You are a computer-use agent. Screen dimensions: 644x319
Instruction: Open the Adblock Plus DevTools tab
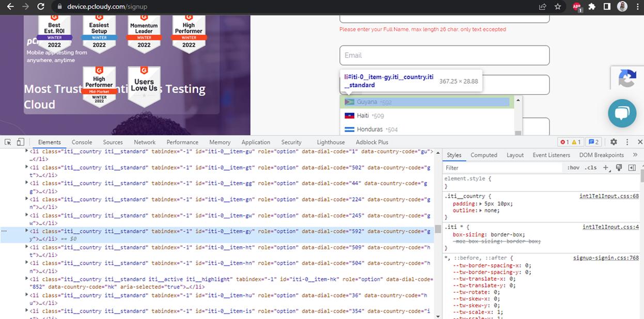pos(372,142)
